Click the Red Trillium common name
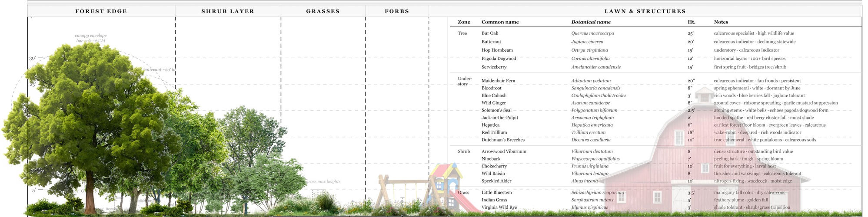Screen dimensions: 868x217 [x=494, y=132]
